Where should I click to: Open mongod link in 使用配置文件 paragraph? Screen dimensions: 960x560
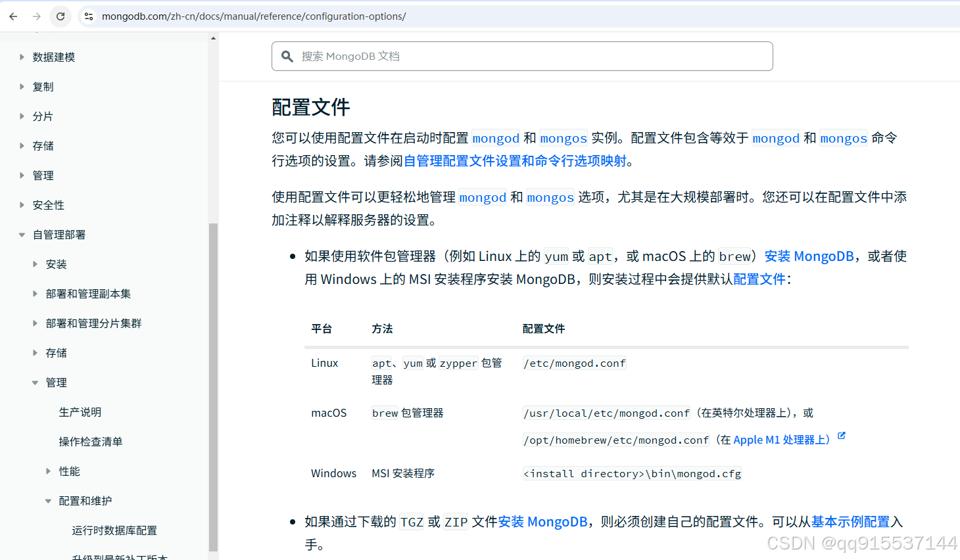pyautogui.click(x=483, y=197)
